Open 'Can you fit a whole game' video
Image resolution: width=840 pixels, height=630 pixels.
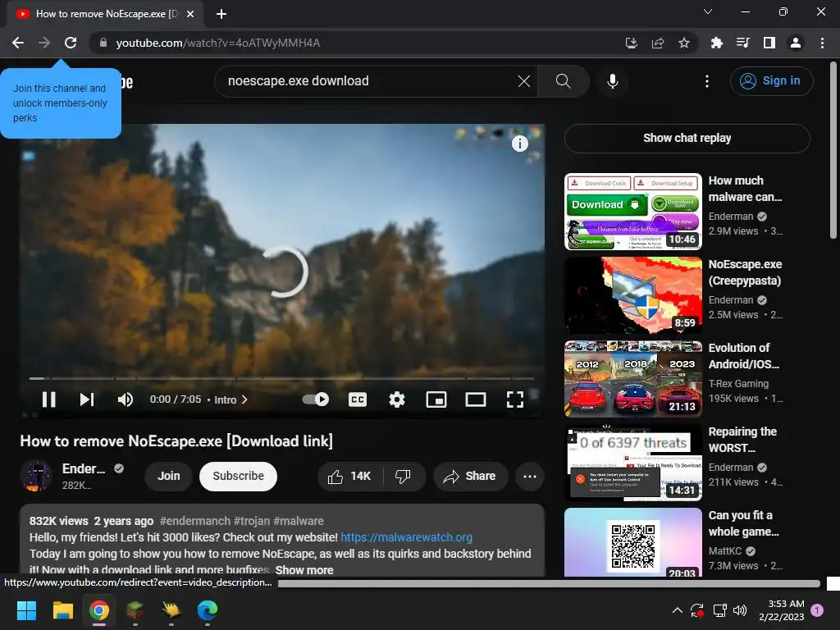(633, 542)
